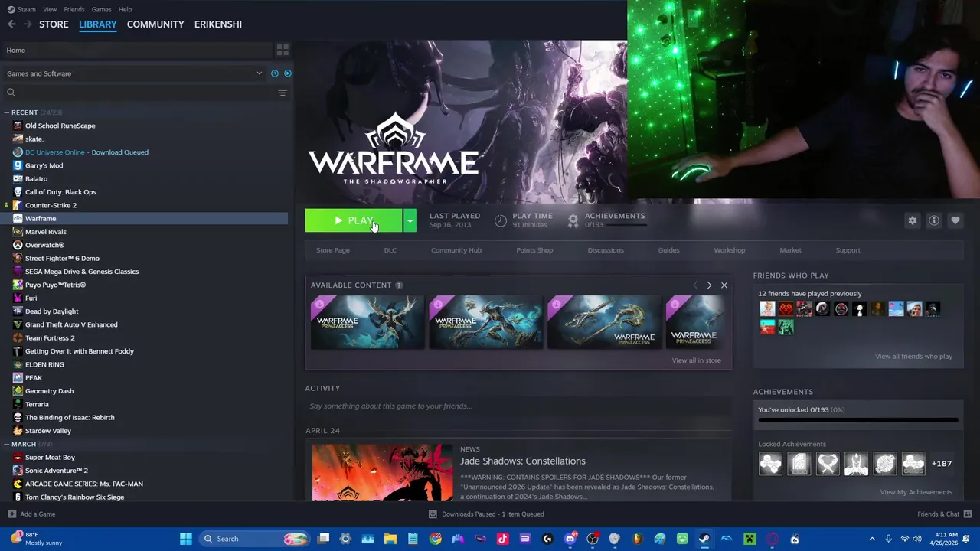The width and height of the screenshot is (980, 551).
Task: Click View all in store
Action: pos(697,360)
